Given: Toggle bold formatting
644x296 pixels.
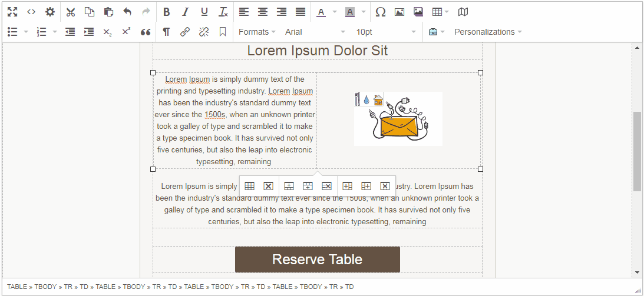Looking at the screenshot, I should coord(166,12).
